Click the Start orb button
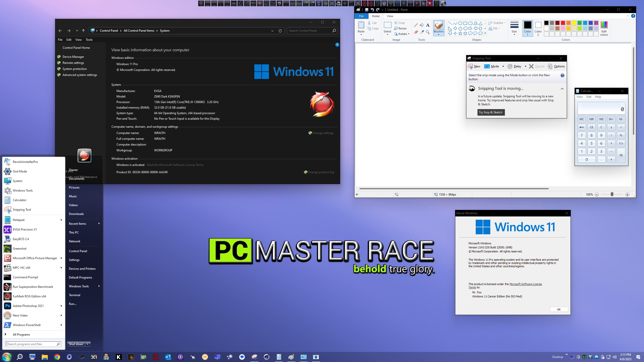 point(7,357)
